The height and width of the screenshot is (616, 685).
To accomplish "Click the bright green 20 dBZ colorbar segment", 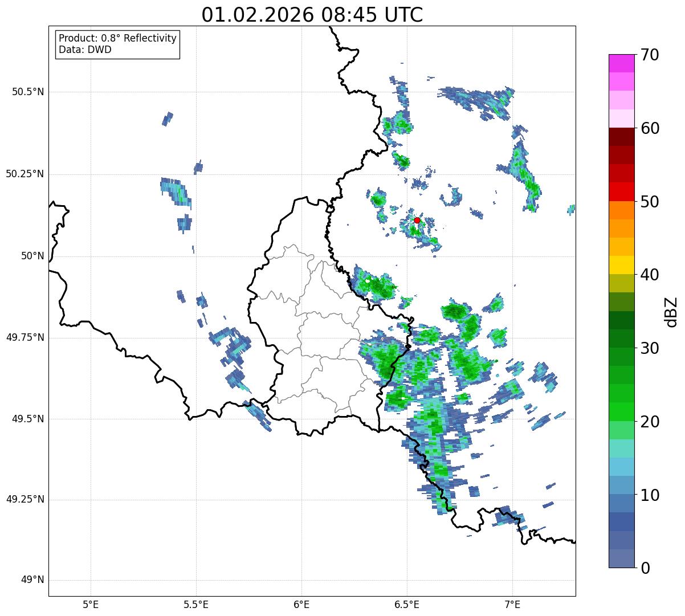I will pyautogui.click(x=621, y=411).
